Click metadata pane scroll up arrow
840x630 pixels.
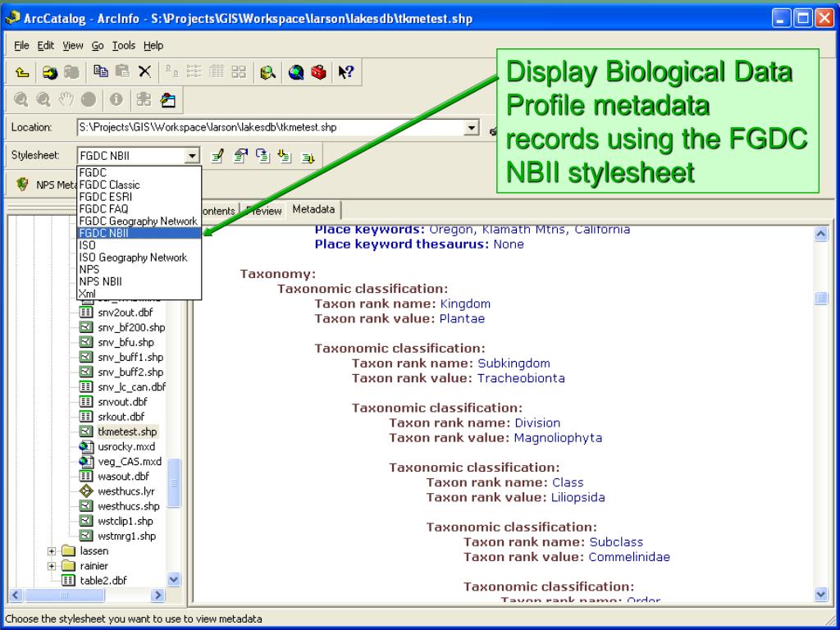821,234
